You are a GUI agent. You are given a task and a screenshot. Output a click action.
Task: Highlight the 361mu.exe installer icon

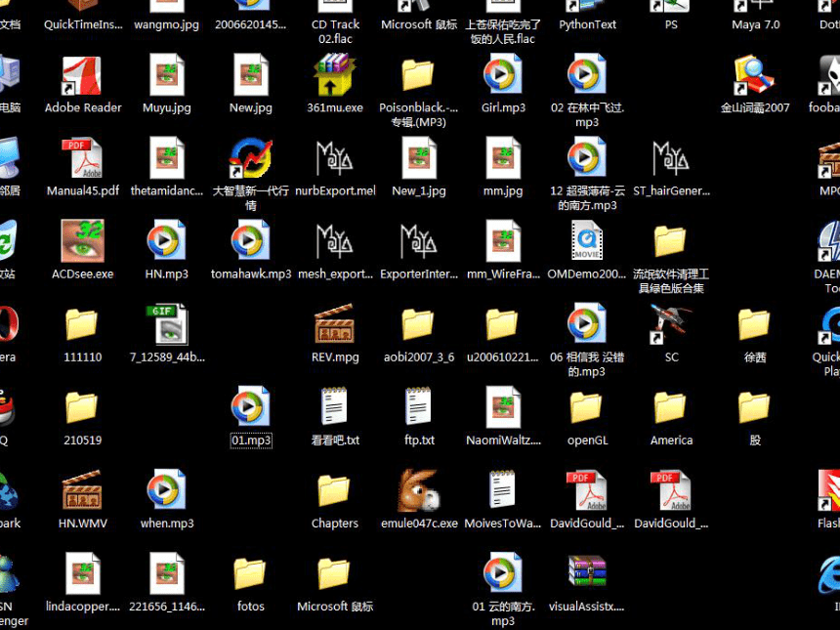click(x=335, y=74)
